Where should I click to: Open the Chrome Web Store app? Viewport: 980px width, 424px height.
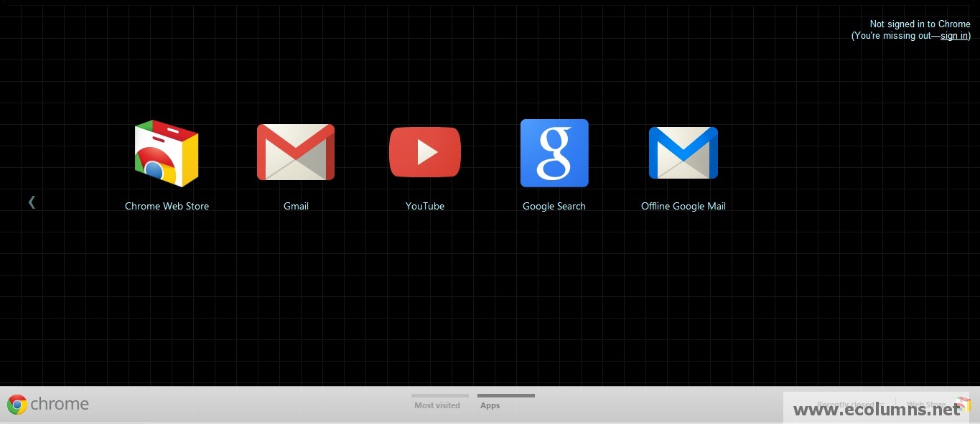(167, 153)
